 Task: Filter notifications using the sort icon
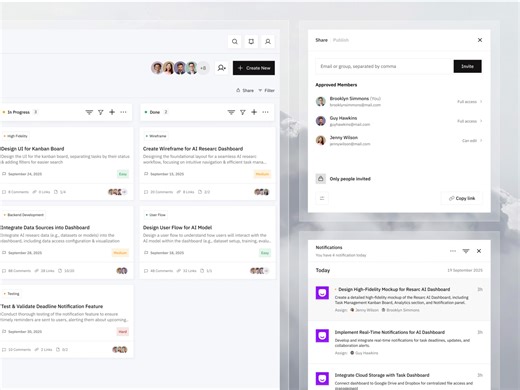(466, 251)
